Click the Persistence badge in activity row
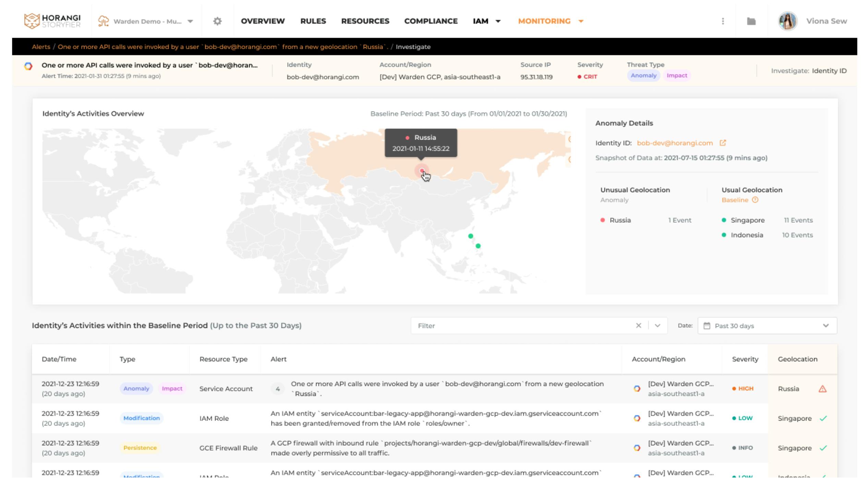Screen dimensions: 868x494 pyautogui.click(x=139, y=447)
